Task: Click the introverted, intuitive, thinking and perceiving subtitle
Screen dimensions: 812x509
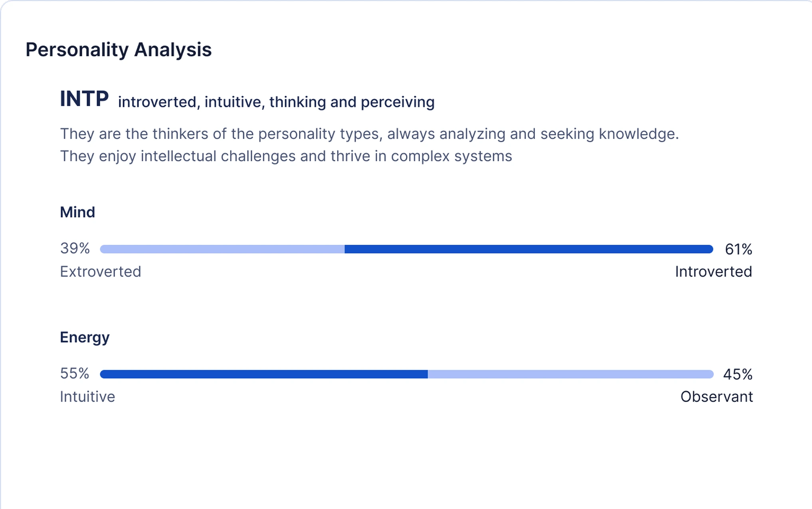Action: pos(276,102)
